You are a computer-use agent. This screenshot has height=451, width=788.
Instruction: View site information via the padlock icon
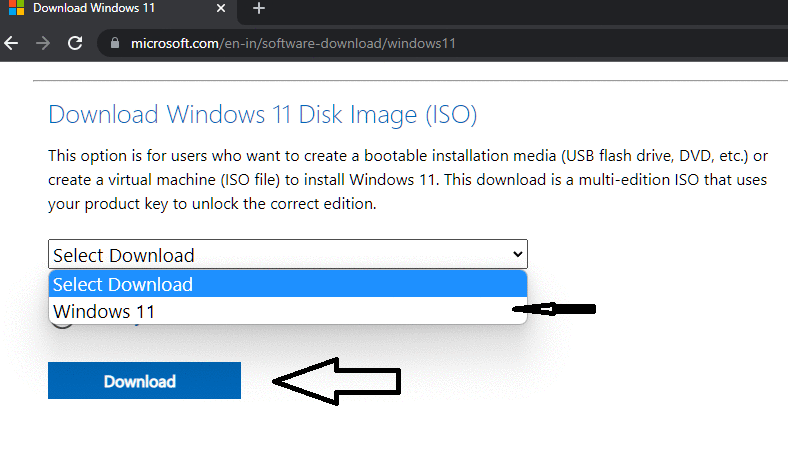coord(114,44)
